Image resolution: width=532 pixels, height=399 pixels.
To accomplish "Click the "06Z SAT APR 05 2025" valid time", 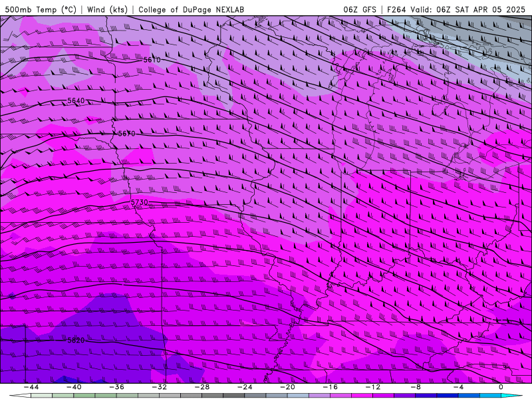I will pos(481,9).
